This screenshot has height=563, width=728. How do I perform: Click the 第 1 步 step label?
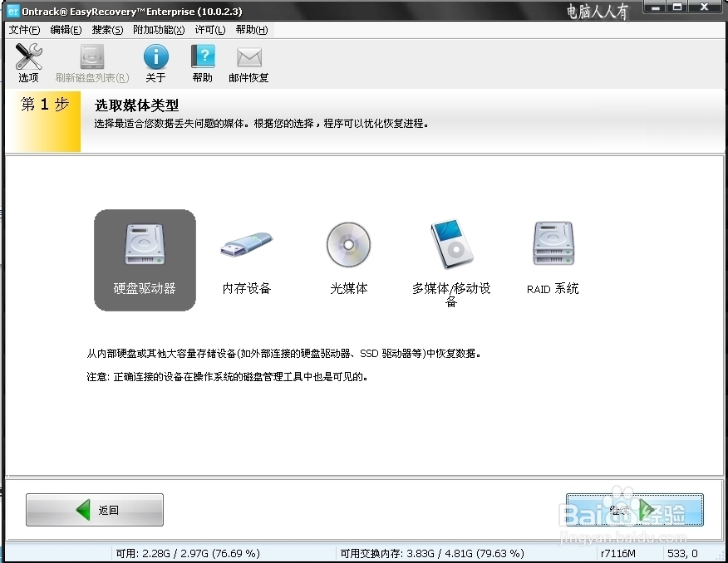[x=45, y=105]
